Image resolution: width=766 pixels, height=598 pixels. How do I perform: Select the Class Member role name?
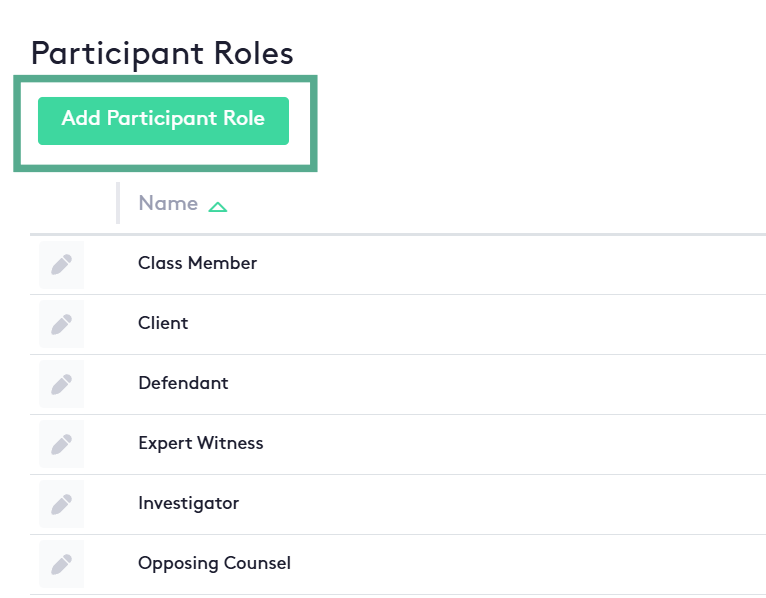pos(197,264)
